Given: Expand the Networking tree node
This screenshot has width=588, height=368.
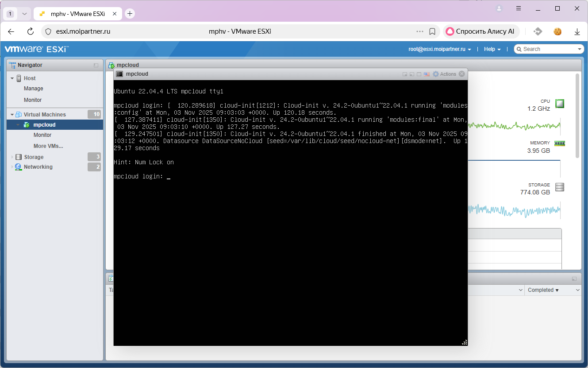Looking at the screenshot, I should pyautogui.click(x=12, y=167).
